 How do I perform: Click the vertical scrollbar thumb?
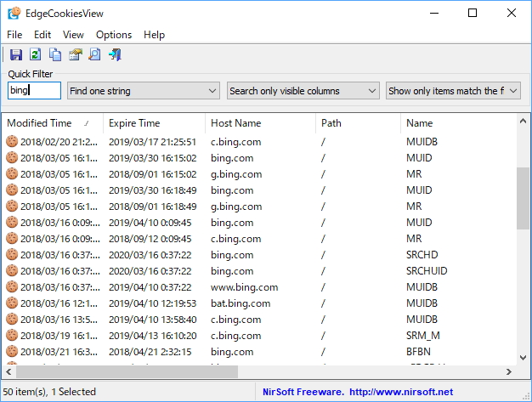(523, 199)
